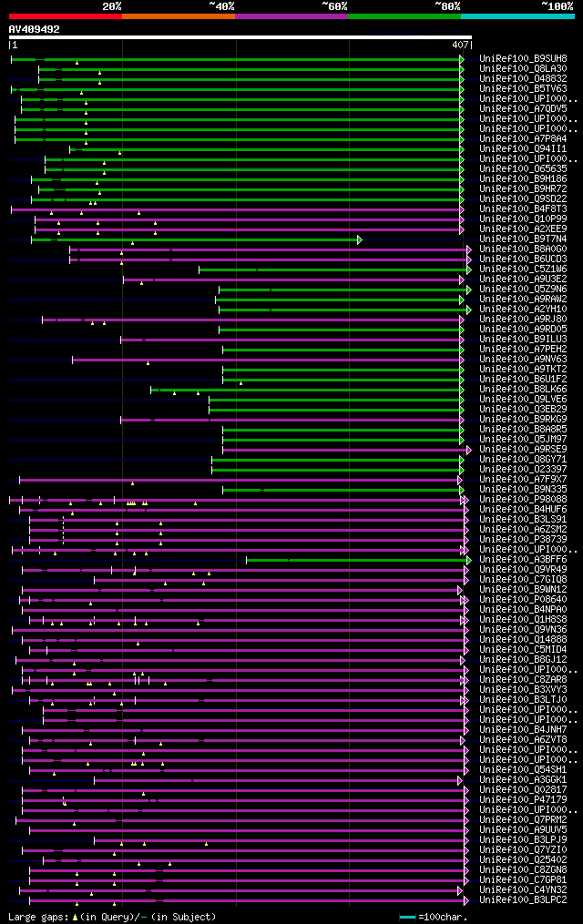Open hit UniRef100_B9N335
583x924 pixels.
[x=523, y=490]
